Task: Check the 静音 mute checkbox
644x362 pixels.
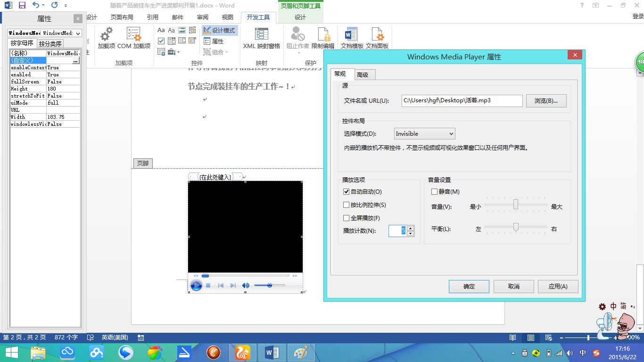Action: pos(435,192)
